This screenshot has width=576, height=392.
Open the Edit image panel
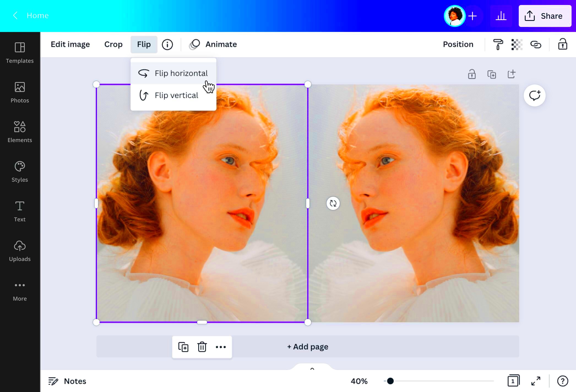pos(70,44)
